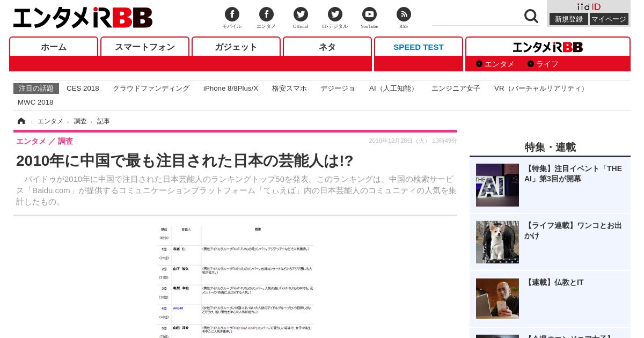Open the ガジェット tab
644x338 pixels.
click(x=236, y=47)
